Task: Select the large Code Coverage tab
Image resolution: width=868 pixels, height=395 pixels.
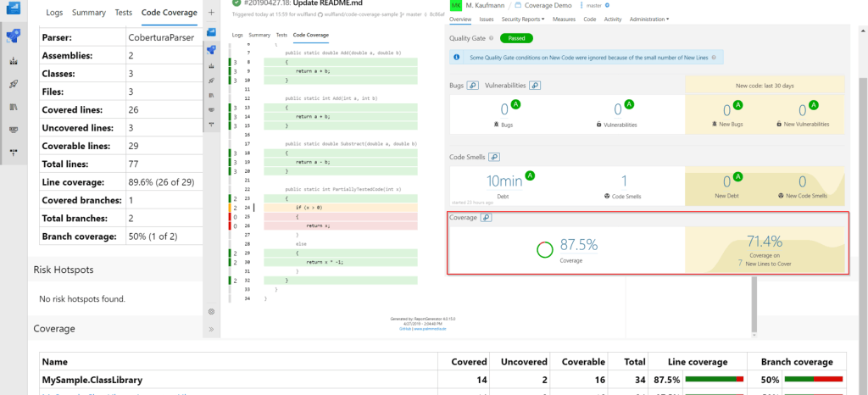Action: [x=169, y=12]
